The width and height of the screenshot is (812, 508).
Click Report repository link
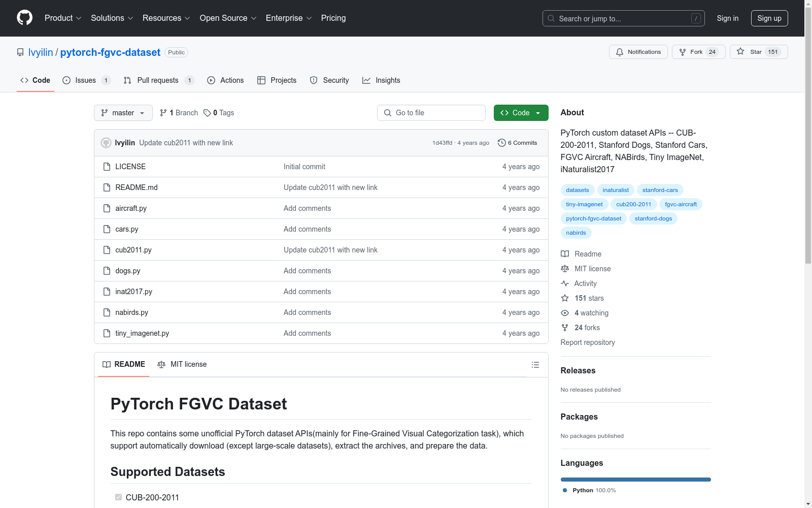pyautogui.click(x=588, y=342)
